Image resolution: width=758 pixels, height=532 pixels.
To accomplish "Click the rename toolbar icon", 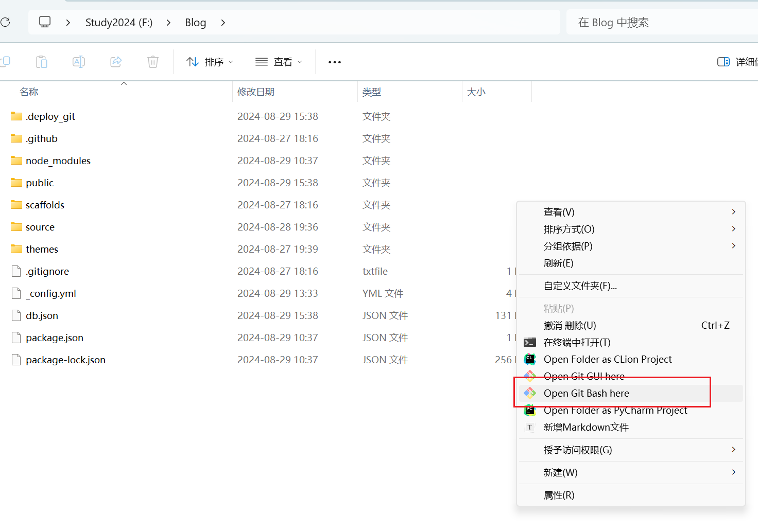I will click(79, 62).
